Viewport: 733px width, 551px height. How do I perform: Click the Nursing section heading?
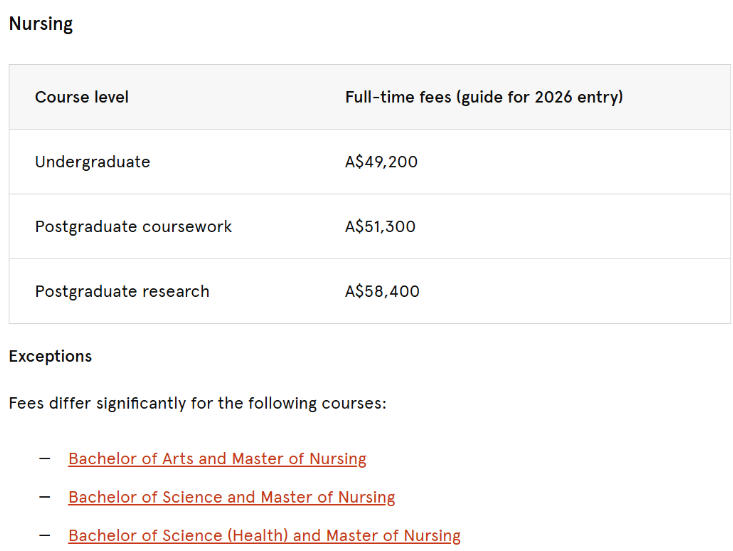click(41, 24)
